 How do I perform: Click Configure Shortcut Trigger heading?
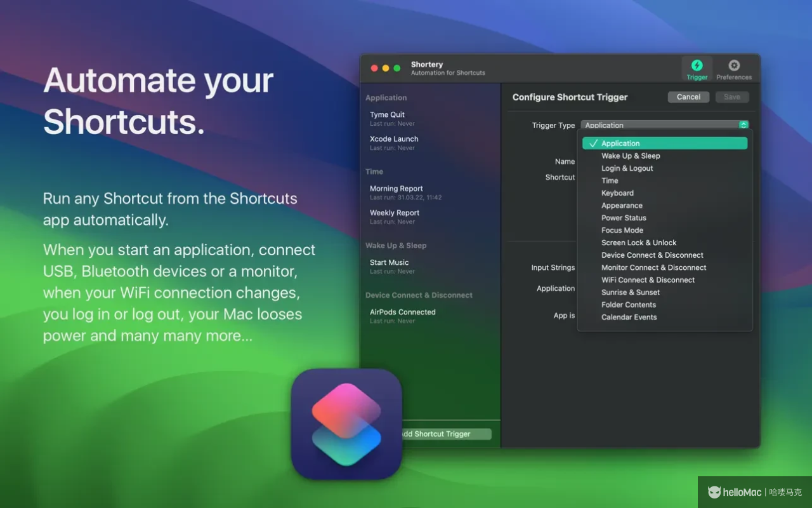[x=570, y=97]
